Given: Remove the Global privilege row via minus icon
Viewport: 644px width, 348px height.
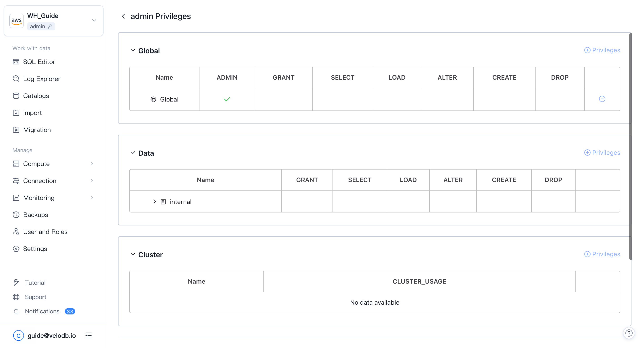Looking at the screenshot, I should [602, 99].
